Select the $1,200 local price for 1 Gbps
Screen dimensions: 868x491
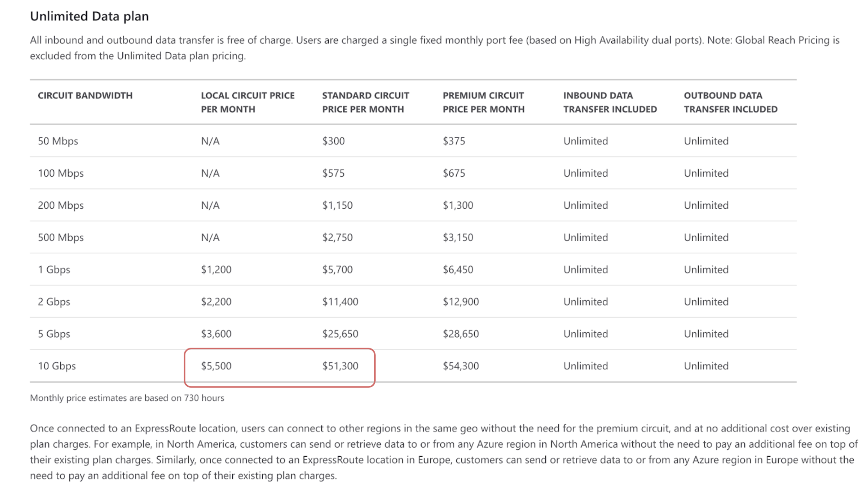click(x=216, y=270)
